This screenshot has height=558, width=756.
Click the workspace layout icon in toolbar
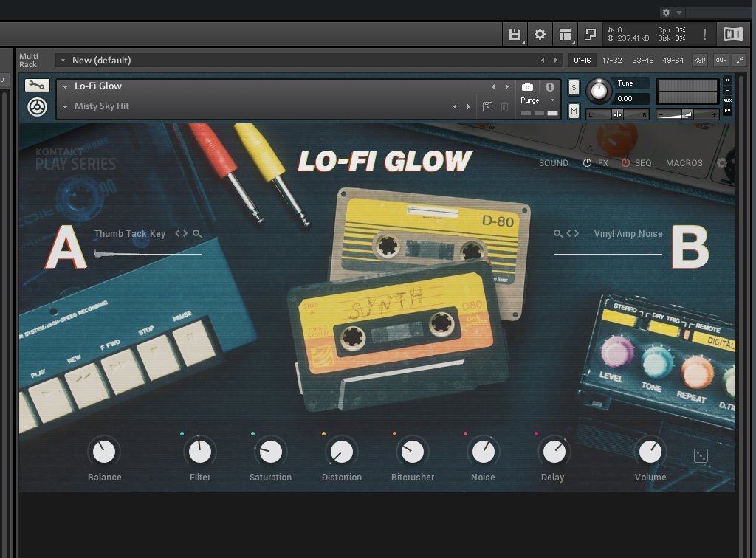click(x=565, y=34)
